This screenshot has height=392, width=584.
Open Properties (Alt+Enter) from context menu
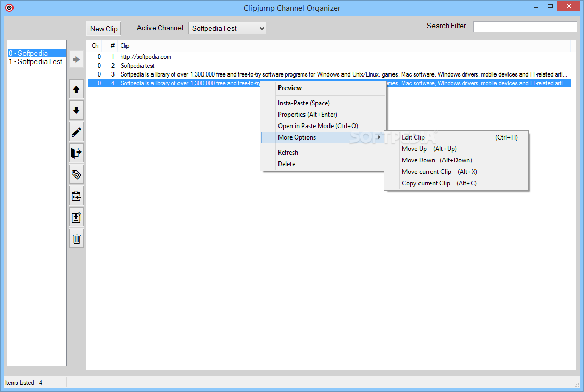click(323, 115)
